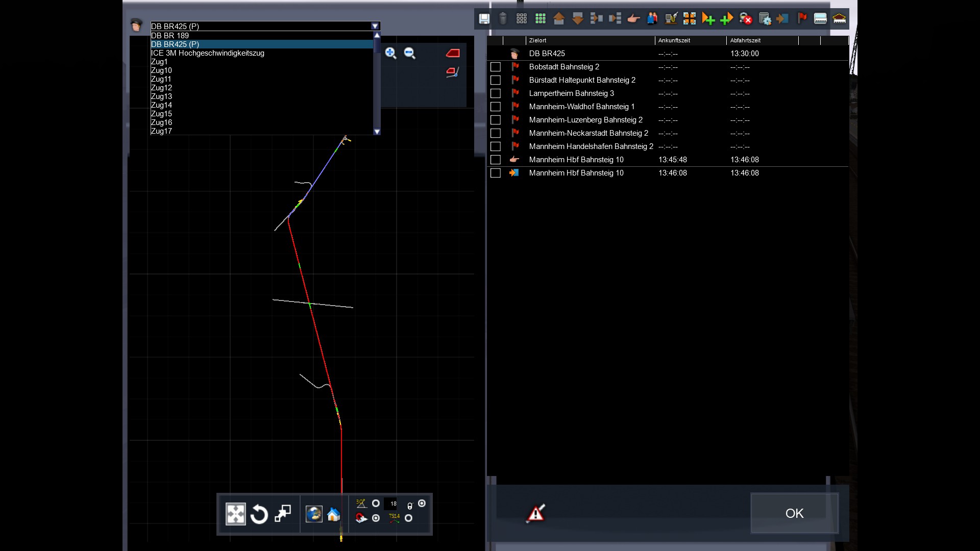Click the world globe icon
980x551 pixels.
(313, 514)
